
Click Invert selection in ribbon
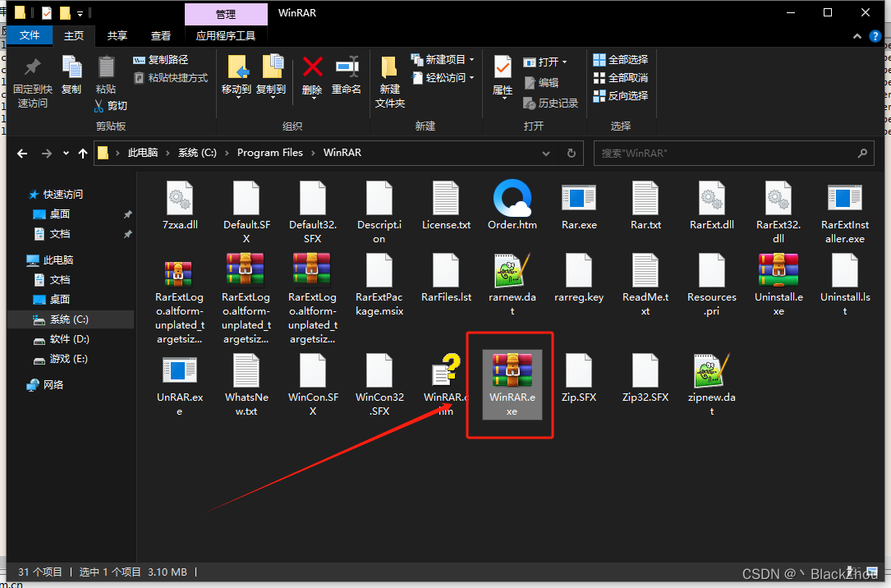pos(621,96)
